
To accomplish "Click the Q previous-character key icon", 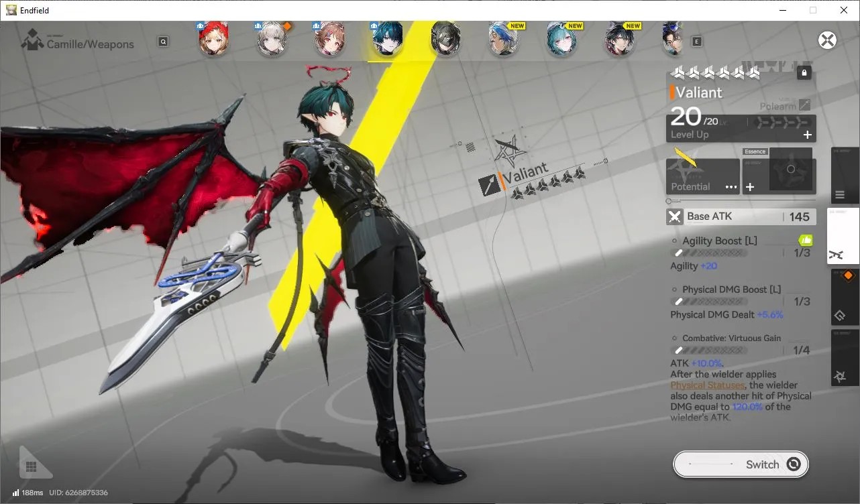I will pos(163,42).
